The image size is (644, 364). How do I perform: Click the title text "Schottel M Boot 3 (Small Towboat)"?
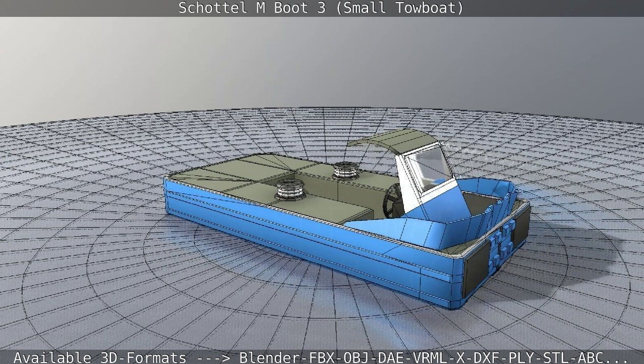point(321,8)
